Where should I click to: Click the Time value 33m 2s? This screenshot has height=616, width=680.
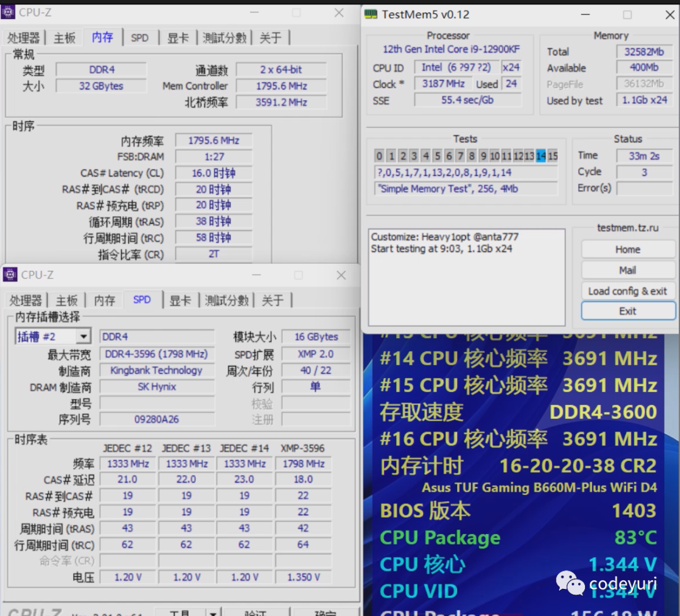[x=644, y=156]
